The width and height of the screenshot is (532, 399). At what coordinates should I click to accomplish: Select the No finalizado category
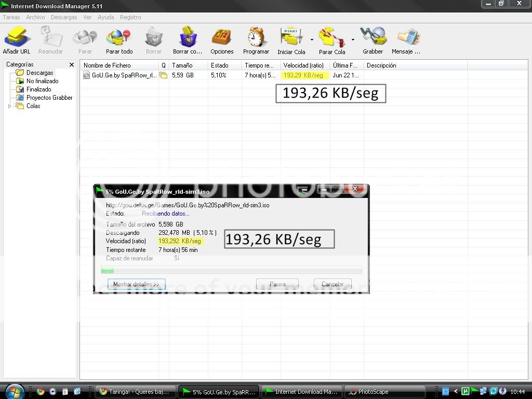coord(37,81)
